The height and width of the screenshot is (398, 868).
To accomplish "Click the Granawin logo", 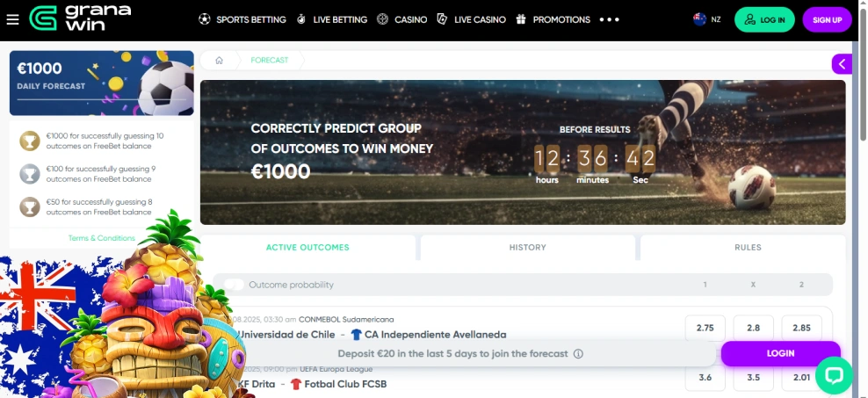I will coord(80,18).
